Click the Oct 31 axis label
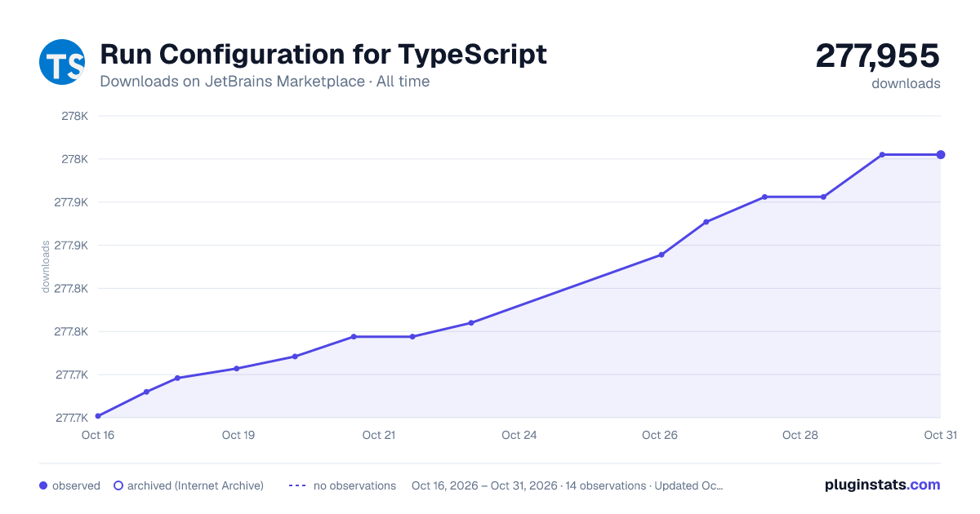The height and width of the screenshot is (514, 980). (x=940, y=435)
